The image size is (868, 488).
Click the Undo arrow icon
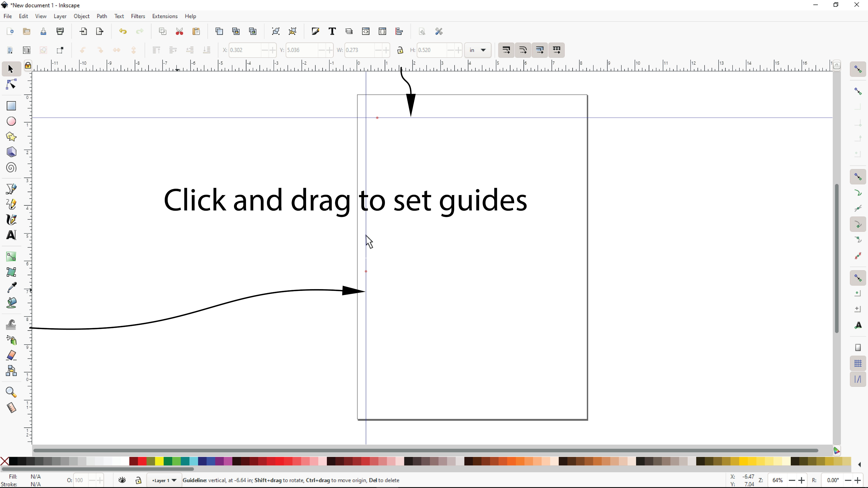pos(123,32)
